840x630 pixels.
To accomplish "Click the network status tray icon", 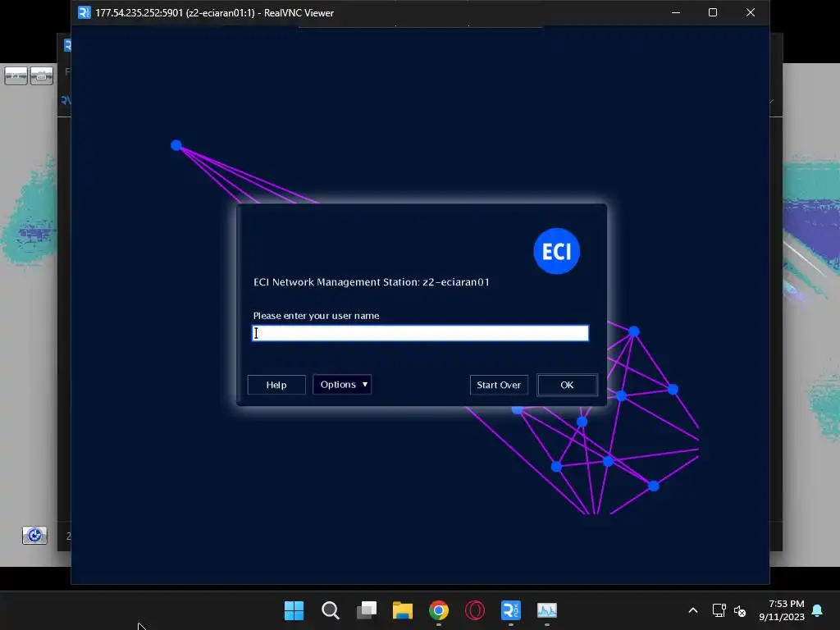I will 719,610.
